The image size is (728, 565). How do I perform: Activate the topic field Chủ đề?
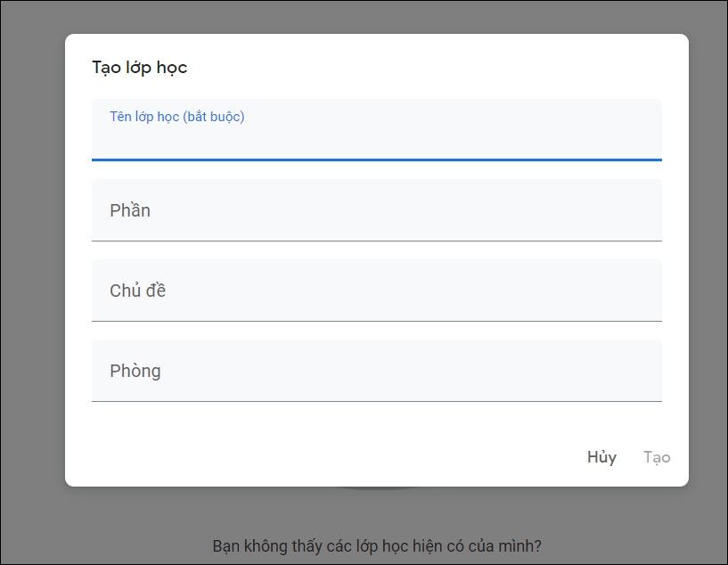coord(375,290)
